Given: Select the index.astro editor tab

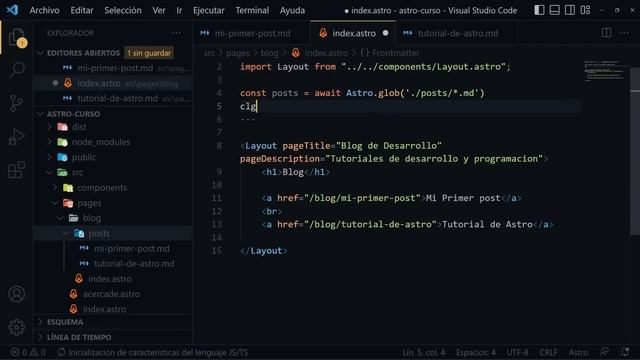Looking at the screenshot, I should pyautogui.click(x=353, y=33).
